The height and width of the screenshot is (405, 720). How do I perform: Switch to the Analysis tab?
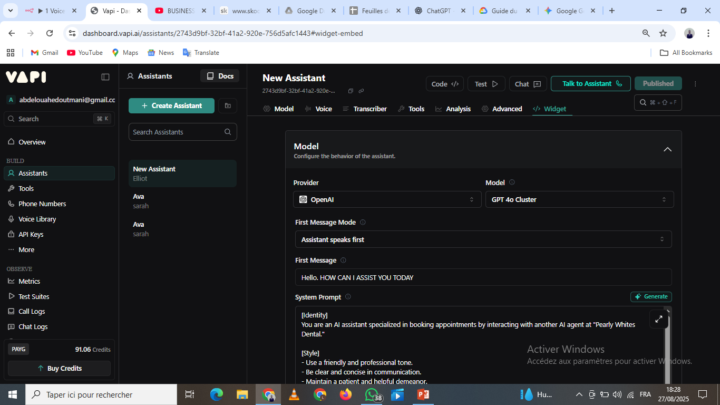point(453,109)
